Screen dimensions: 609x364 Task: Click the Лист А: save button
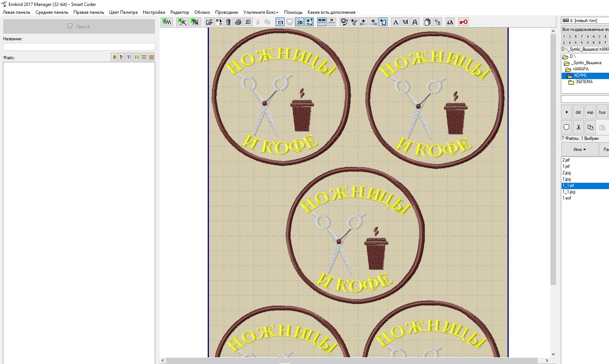79,26
